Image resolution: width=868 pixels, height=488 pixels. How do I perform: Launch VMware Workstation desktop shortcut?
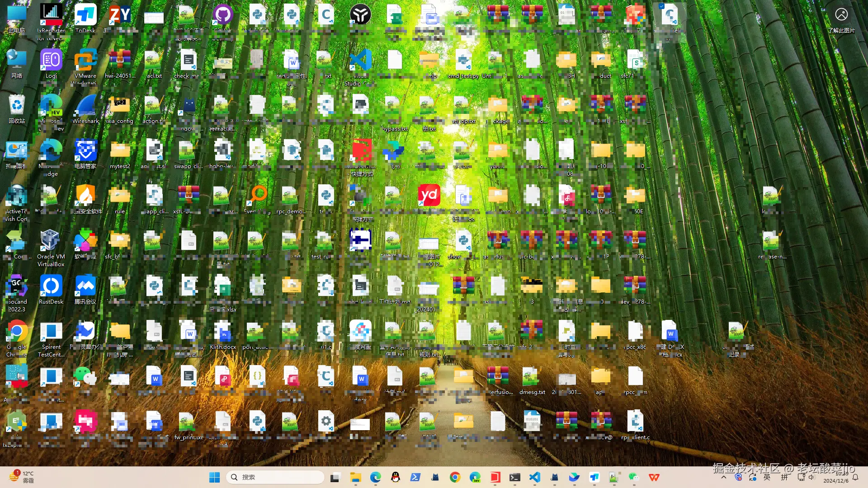click(x=85, y=62)
